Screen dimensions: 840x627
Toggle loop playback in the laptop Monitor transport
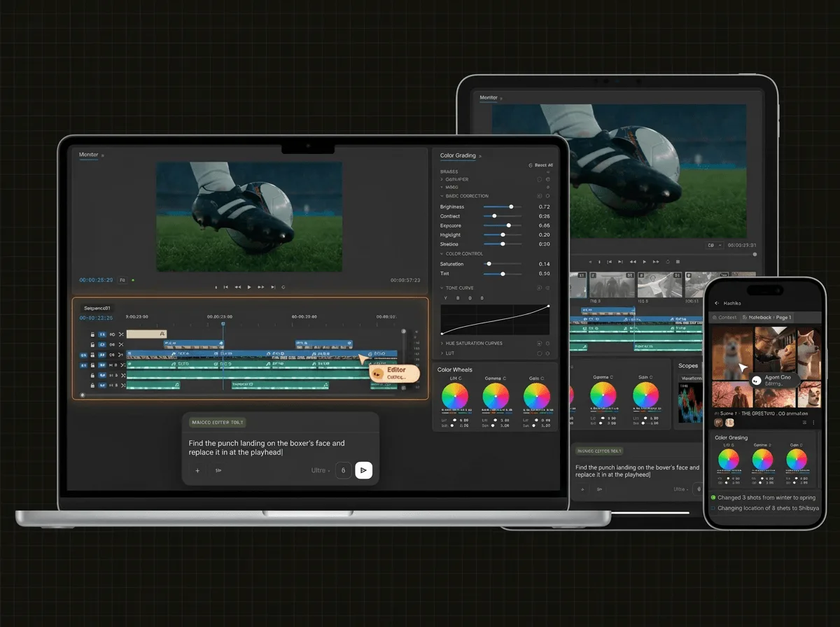[283, 287]
